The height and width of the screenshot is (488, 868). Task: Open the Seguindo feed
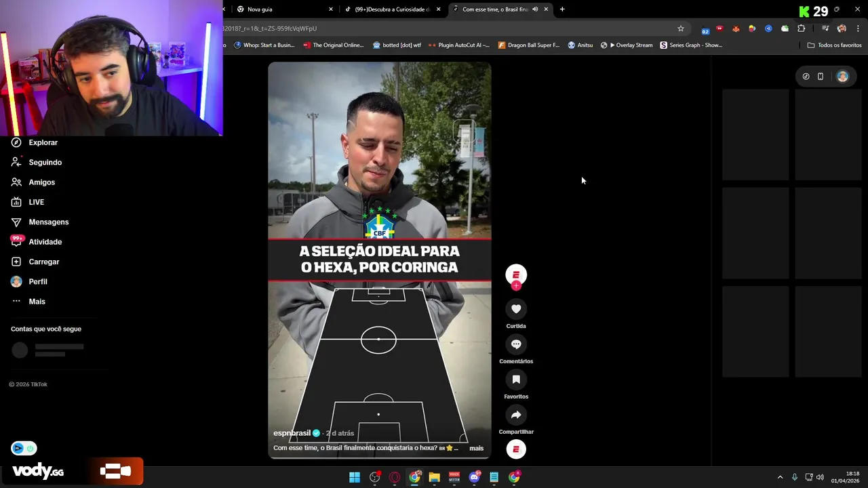(x=37, y=163)
